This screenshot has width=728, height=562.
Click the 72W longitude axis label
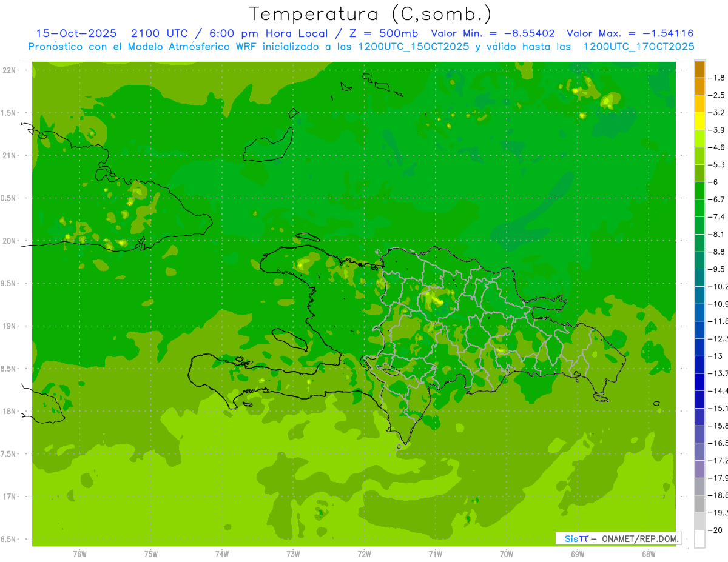click(x=364, y=554)
